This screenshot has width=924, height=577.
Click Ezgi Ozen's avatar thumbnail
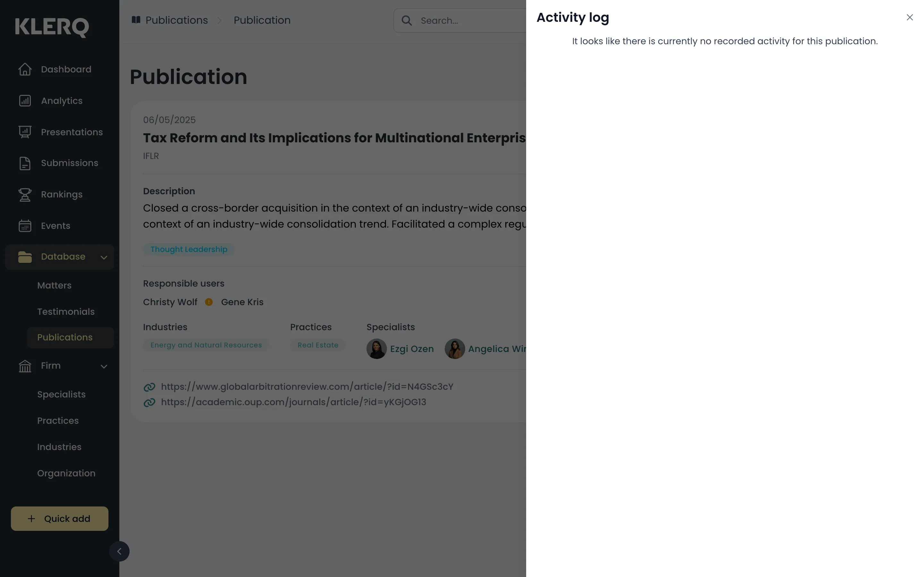376,349
